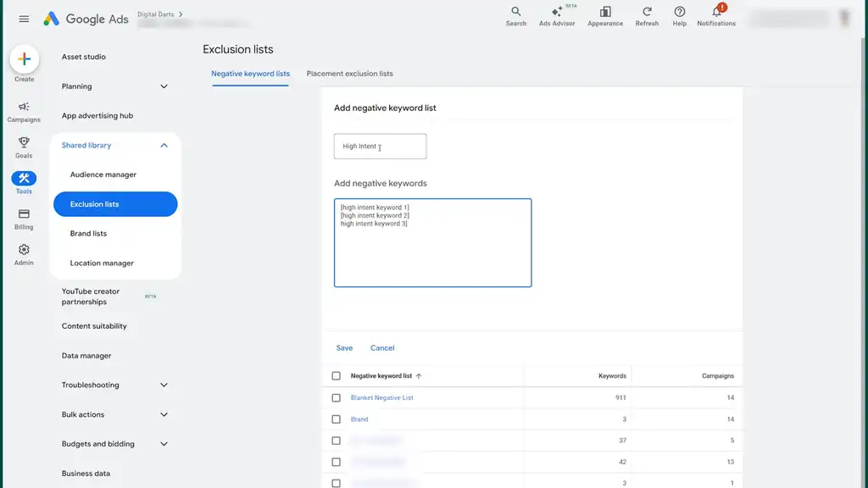The height and width of the screenshot is (488, 868).
Task: Cancel adding negative keyword list
Action: (382, 348)
